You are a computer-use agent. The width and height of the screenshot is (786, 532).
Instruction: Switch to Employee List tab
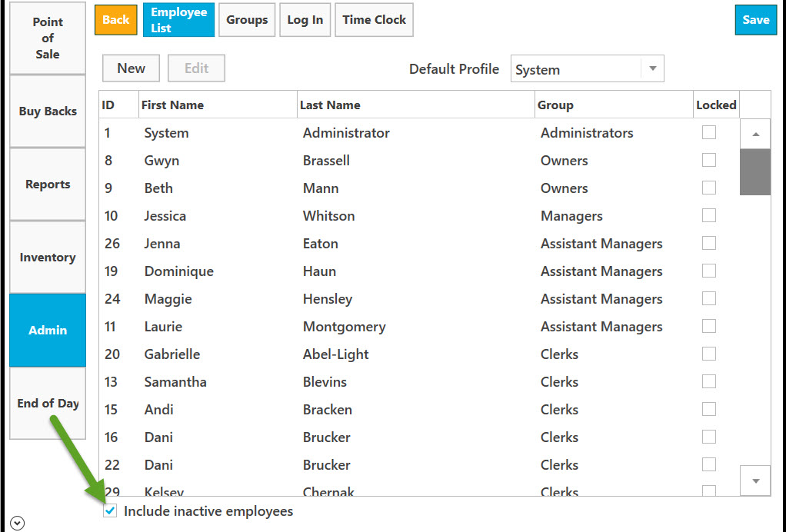[x=178, y=20]
